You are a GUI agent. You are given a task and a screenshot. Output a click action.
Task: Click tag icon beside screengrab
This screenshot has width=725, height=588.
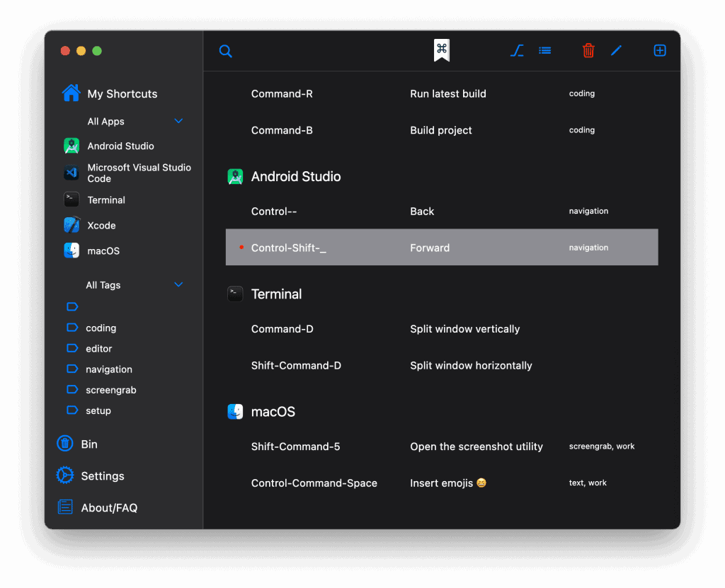coord(72,389)
